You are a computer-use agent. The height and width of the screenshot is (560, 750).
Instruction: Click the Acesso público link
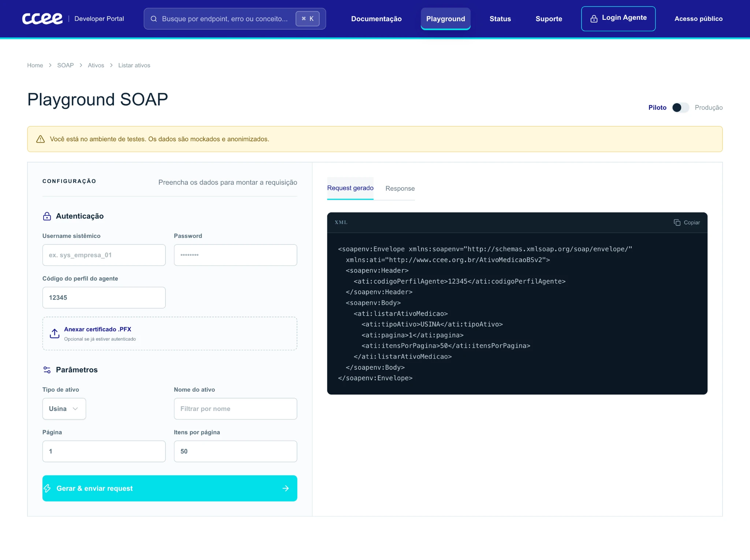click(x=698, y=19)
